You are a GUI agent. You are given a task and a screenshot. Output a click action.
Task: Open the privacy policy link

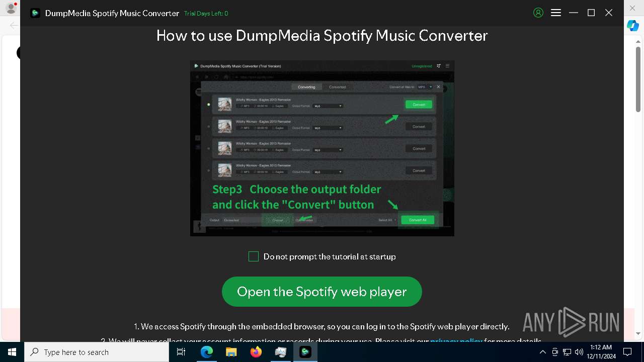click(456, 341)
